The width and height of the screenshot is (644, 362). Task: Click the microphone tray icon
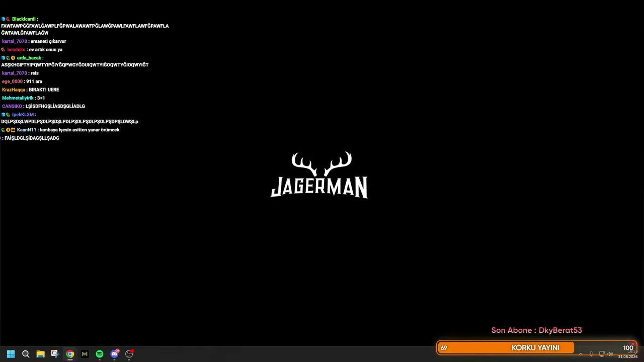pos(591,354)
